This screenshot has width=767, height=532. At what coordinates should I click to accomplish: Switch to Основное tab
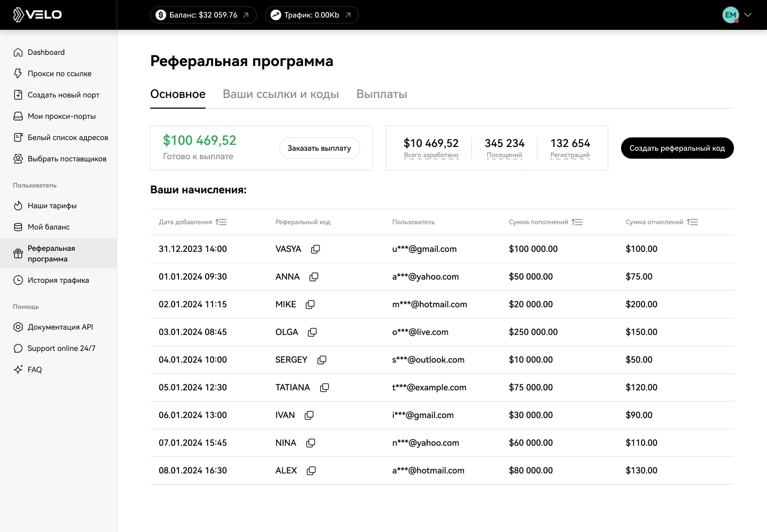pyautogui.click(x=178, y=94)
